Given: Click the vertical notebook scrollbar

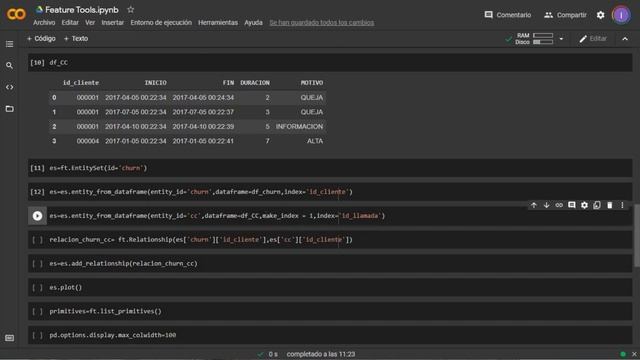Looking at the screenshot, I should (x=637, y=236).
